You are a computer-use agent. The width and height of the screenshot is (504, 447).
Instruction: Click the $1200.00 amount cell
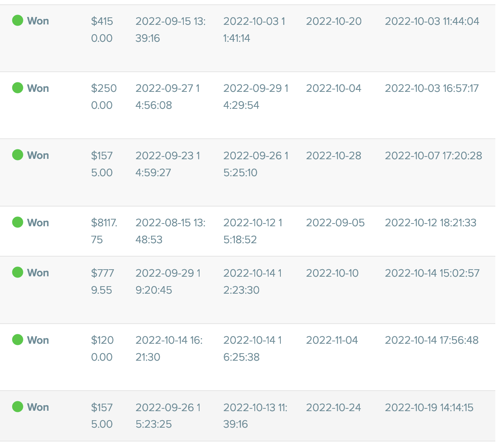[x=102, y=348]
